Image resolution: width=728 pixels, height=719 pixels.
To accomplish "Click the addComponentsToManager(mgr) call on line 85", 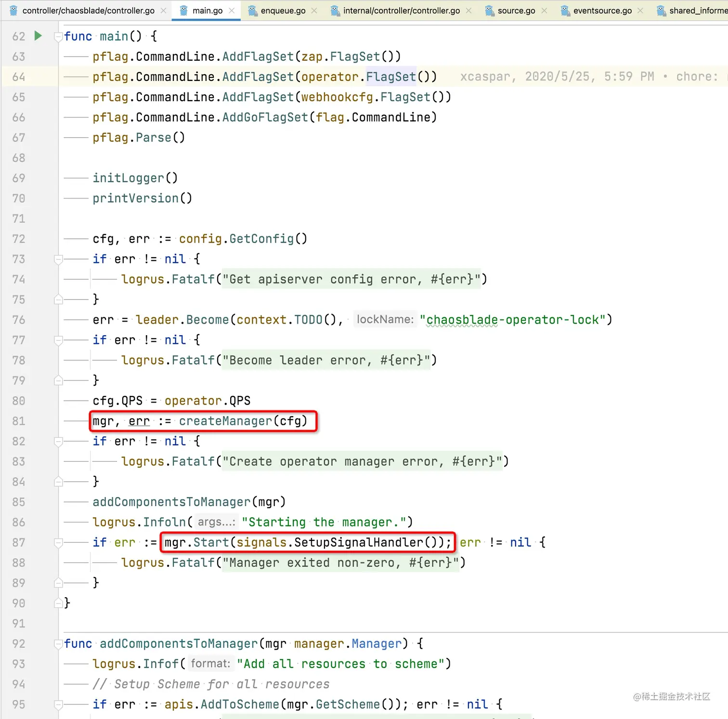I will tap(189, 502).
